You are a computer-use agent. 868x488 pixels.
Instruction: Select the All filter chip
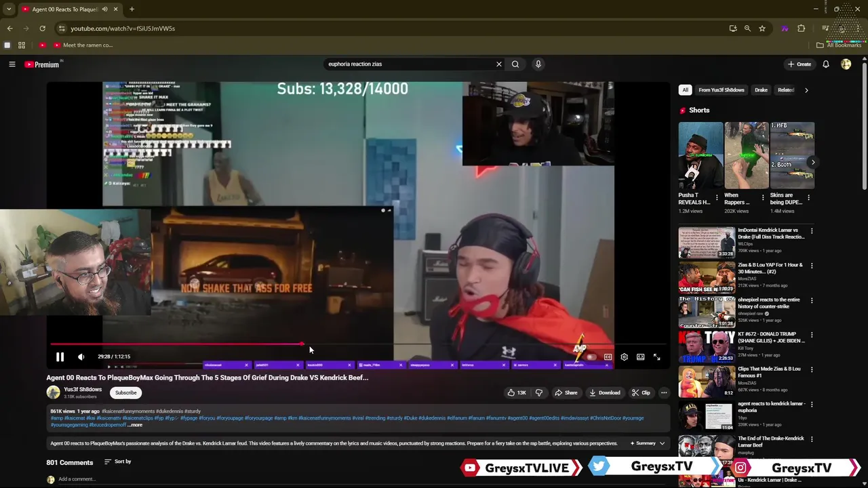[685, 90]
